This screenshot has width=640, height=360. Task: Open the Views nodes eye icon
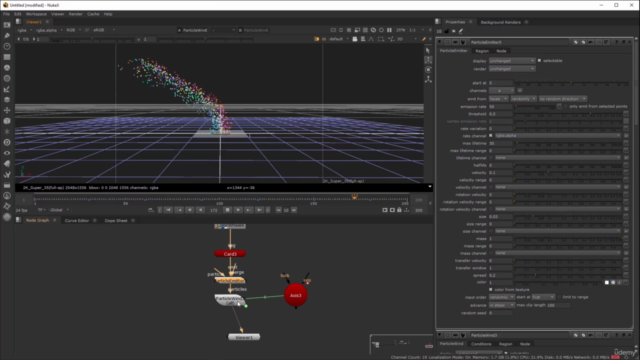[7, 153]
